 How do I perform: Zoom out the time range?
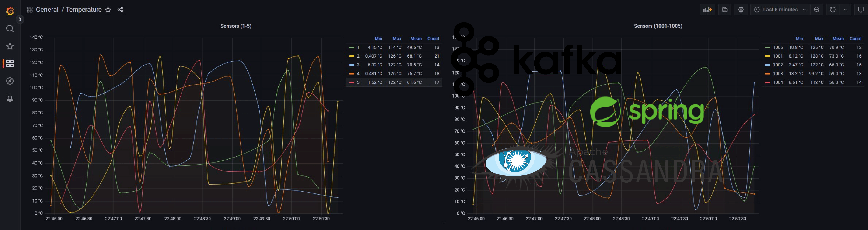(x=817, y=9)
